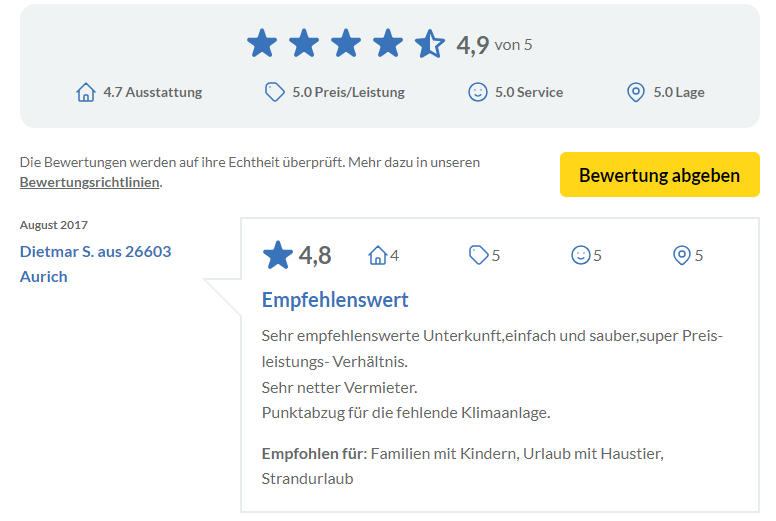
Task: Click the blue star next to 4,8
Action: [278, 255]
